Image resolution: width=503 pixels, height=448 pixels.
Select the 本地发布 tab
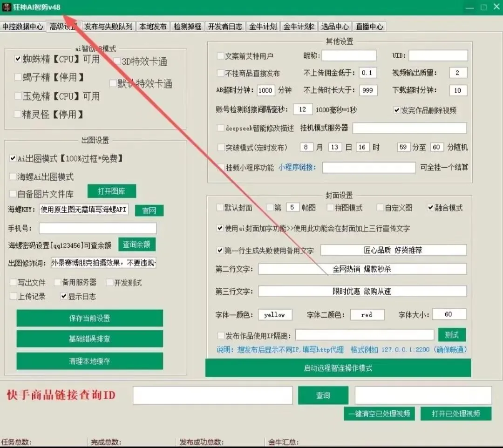pyautogui.click(x=153, y=27)
